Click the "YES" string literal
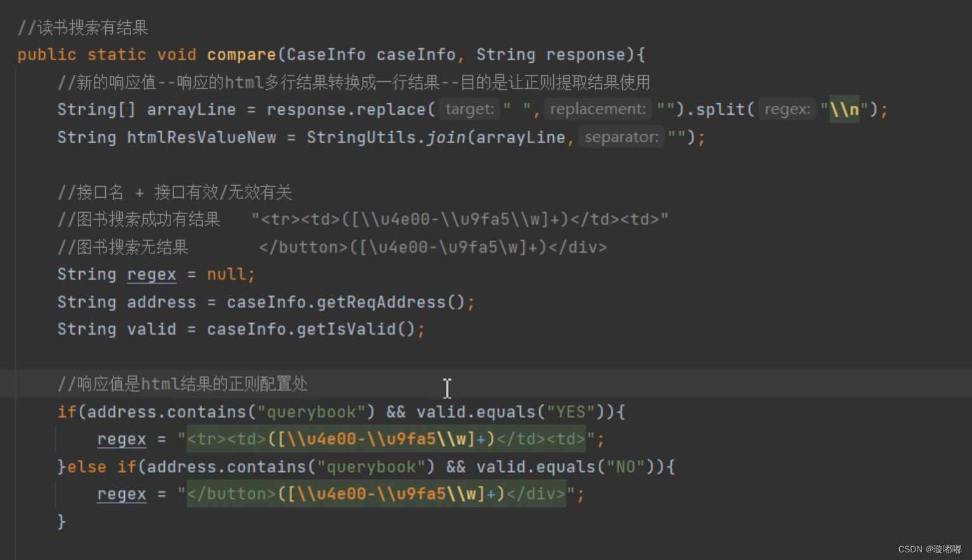 pyautogui.click(x=570, y=412)
